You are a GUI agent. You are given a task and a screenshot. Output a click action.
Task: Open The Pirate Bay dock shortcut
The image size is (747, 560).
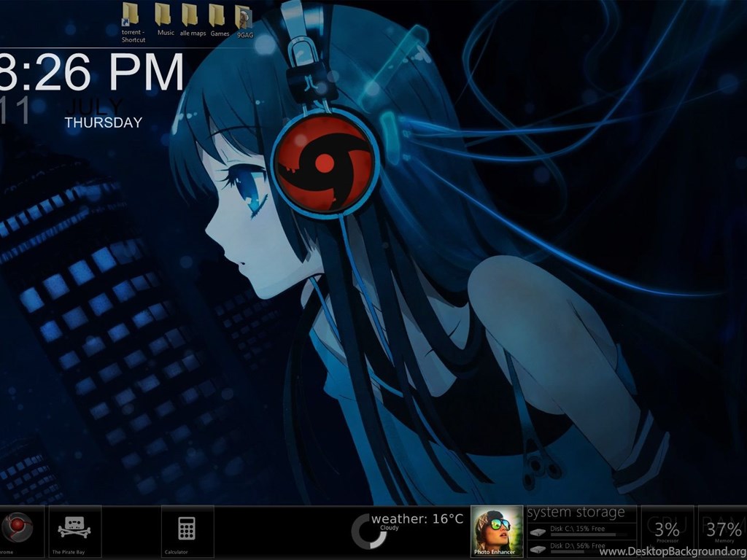pos(74,528)
